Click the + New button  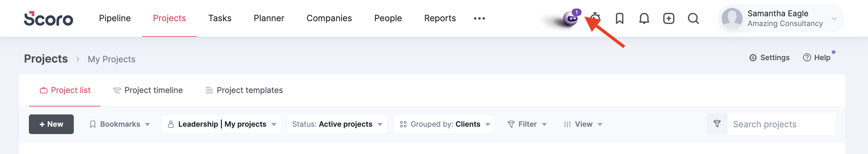point(51,124)
